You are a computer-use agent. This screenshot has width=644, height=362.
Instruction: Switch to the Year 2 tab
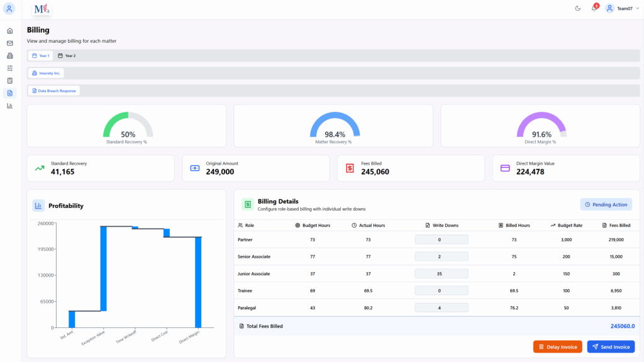click(67, 56)
